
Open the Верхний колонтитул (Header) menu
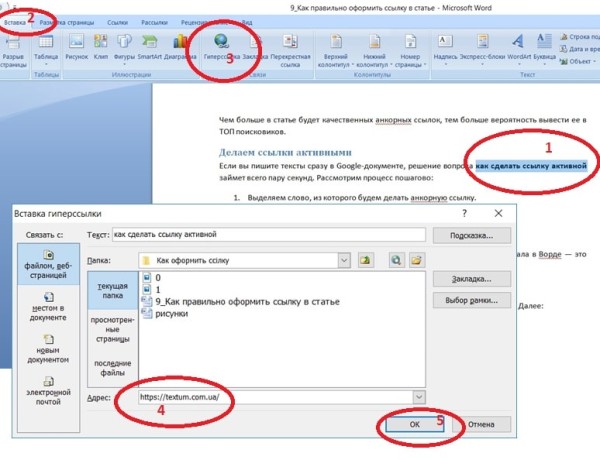pos(336,50)
